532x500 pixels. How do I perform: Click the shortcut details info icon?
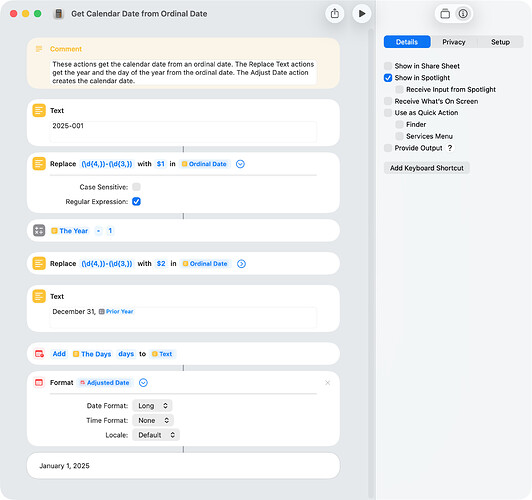(x=463, y=14)
